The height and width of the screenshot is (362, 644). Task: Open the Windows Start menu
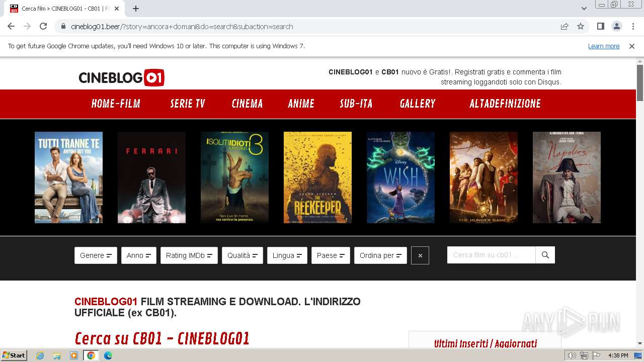tap(14, 355)
